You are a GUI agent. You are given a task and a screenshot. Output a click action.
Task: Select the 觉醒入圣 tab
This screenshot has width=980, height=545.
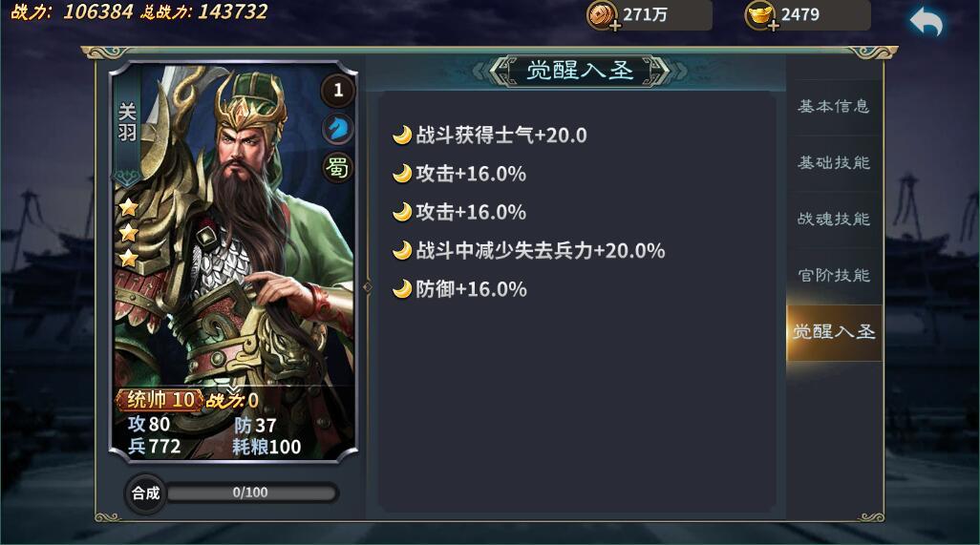[x=834, y=332]
